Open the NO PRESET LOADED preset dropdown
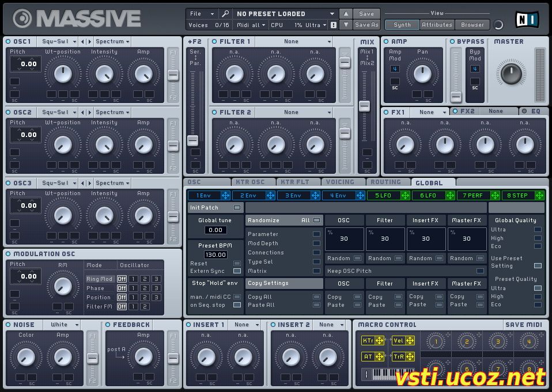The width and height of the screenshot is (552, 392). tap(285, 14)
